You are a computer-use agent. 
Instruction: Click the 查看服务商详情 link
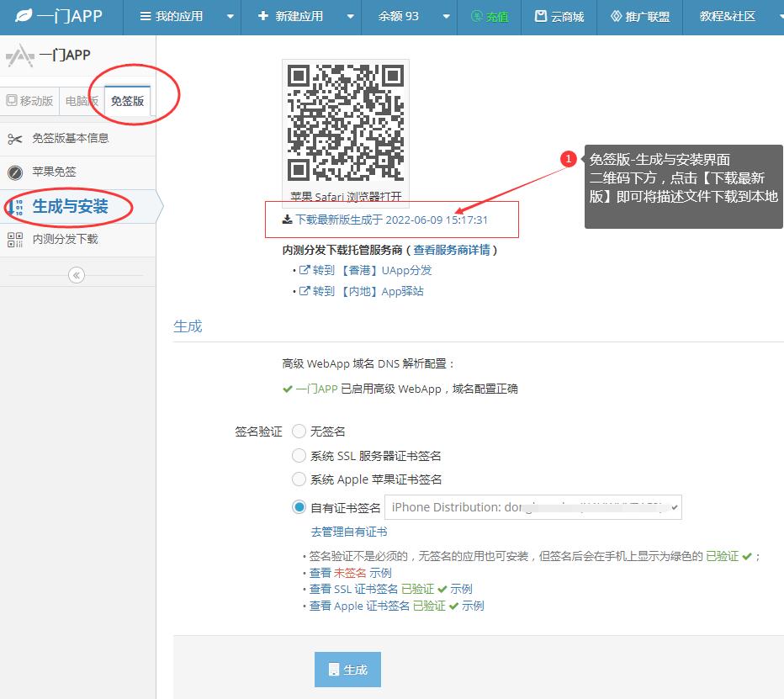coord(452,250)
